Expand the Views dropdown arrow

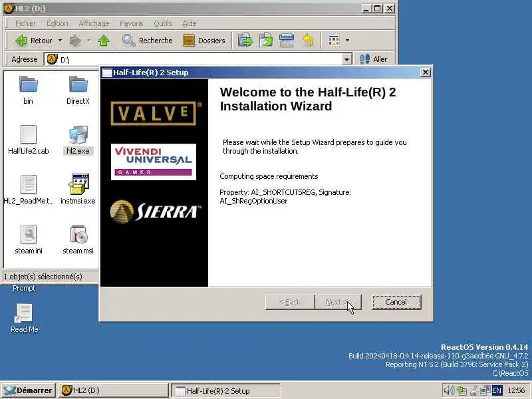347,41
